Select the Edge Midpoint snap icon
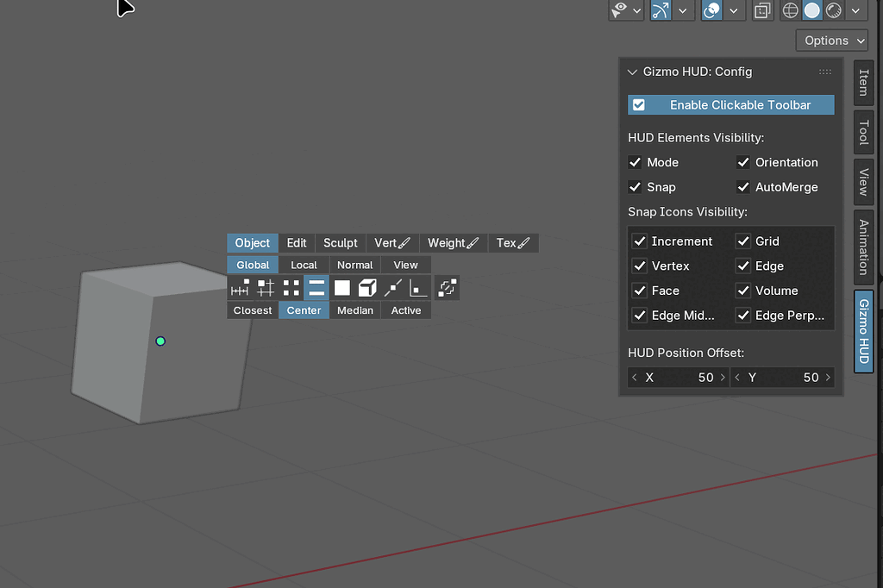883x588 pixels. [x=393, y=288]
